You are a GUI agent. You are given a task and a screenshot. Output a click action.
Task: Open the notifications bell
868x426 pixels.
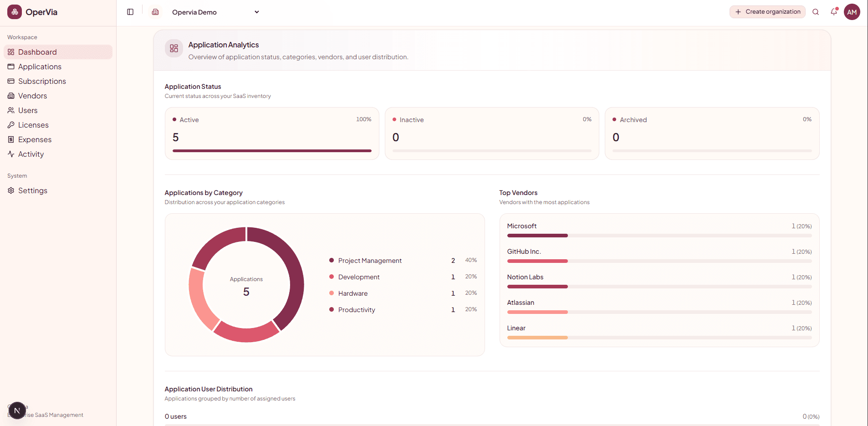pyautogui.click(x=834, y=12)
